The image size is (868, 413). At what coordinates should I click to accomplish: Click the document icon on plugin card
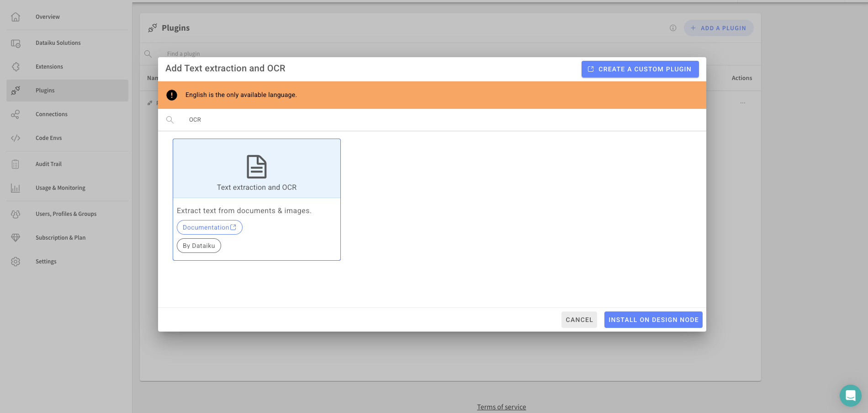pyautogui.click(x=257, y=166)
